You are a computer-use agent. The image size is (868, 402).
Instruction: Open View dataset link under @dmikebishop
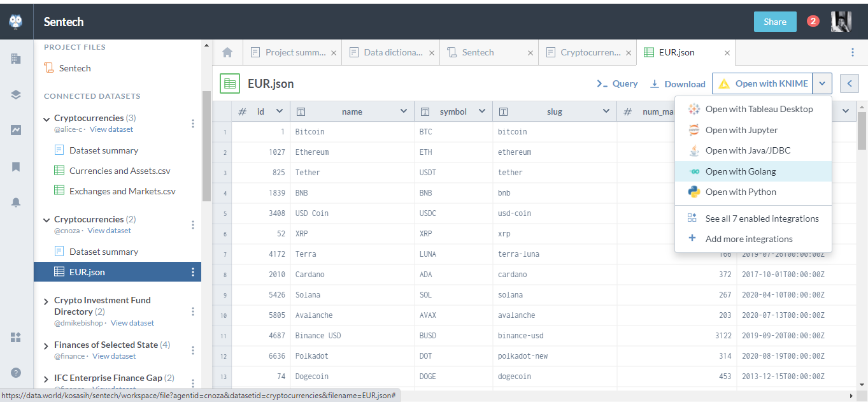click(x=132, y=323)
